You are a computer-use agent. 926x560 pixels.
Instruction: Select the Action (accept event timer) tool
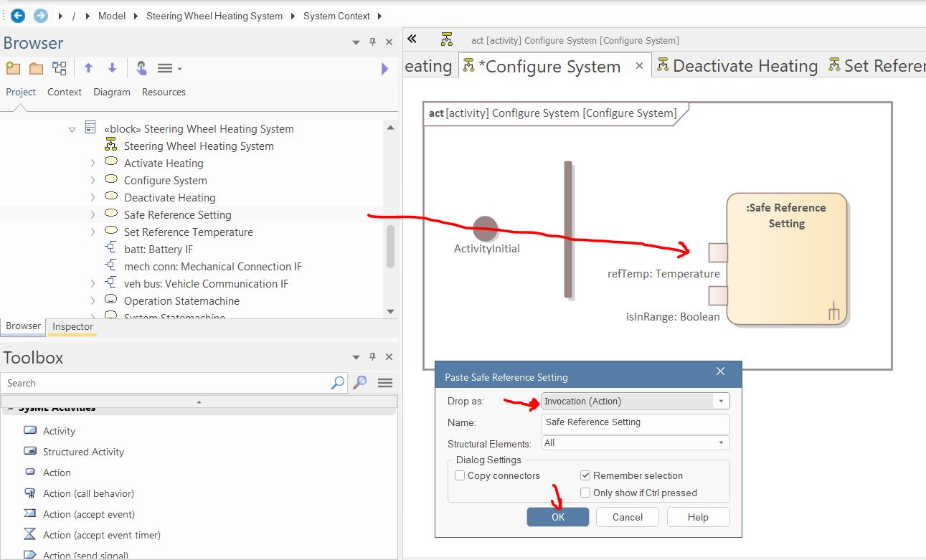click(101, 535)
